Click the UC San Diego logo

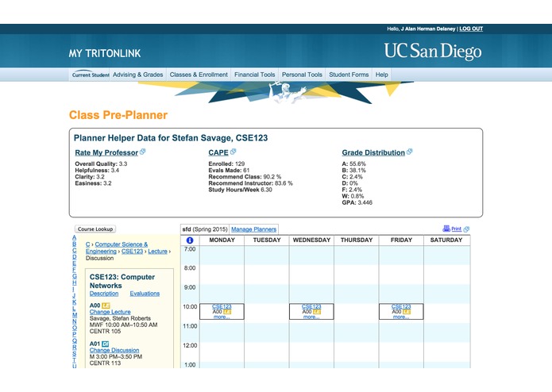433,52
